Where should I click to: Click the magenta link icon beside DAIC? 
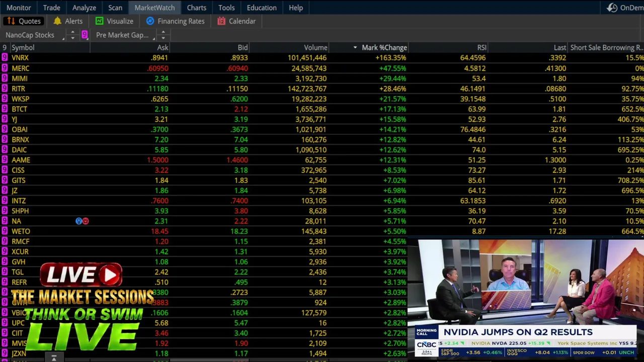click(x=5, y=149)
